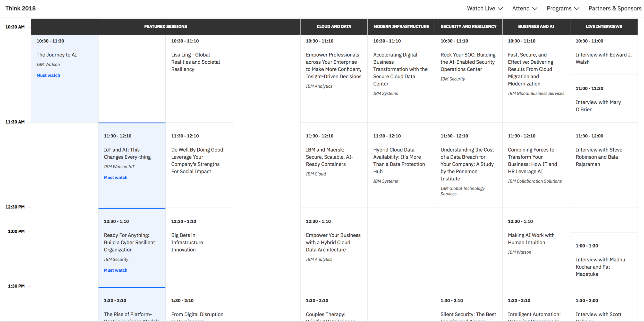Open Rock Your SOC session
The image size is (644, 322).
[468, 62]
